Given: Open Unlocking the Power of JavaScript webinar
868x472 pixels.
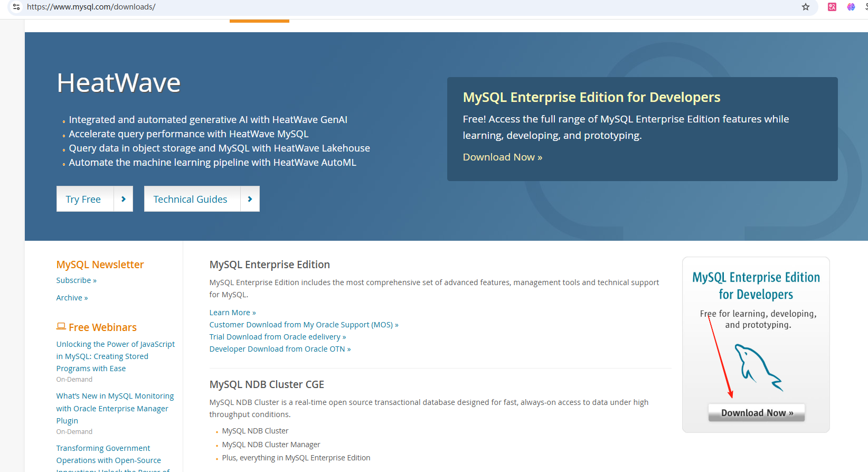Looking at the screenshot, I should [x=116, y=356].
